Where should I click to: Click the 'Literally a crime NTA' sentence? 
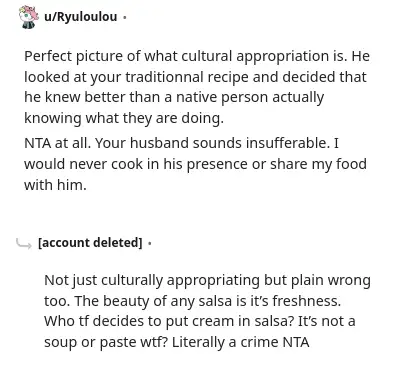click(241, 342)
